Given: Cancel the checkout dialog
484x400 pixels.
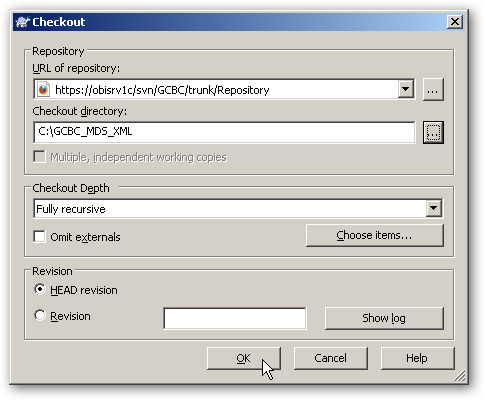Looking at the screenshot, I should 331,358.
